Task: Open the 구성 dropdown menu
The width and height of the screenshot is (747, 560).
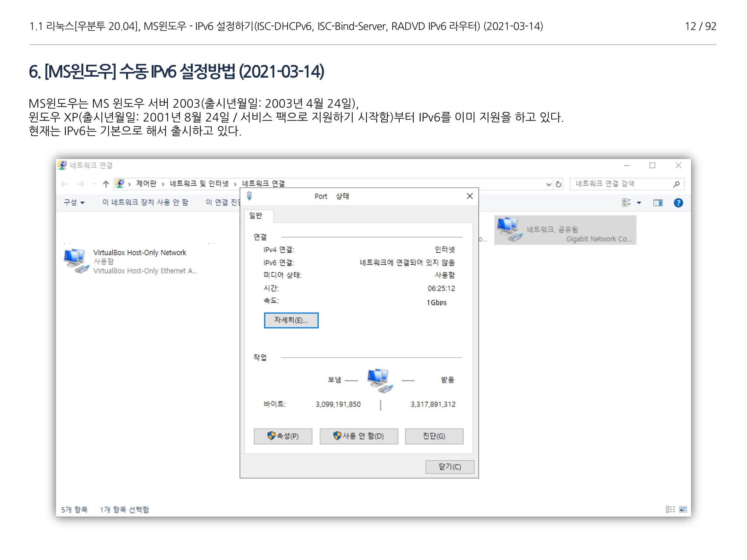Action: [x=74, y=202]
